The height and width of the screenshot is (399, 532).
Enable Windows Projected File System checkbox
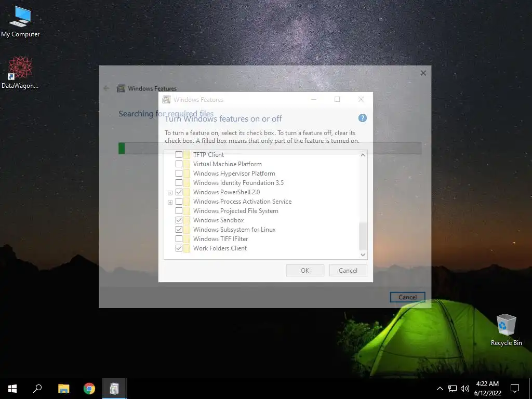tap(179, 211)
